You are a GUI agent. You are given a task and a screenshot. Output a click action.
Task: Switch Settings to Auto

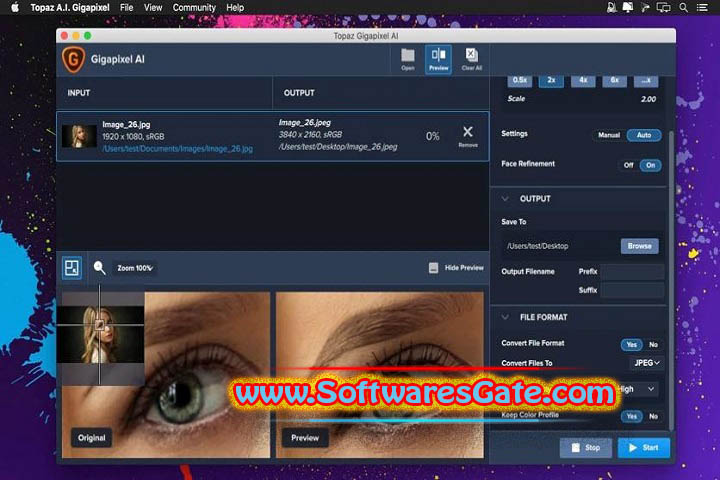[x=644, y=135]
